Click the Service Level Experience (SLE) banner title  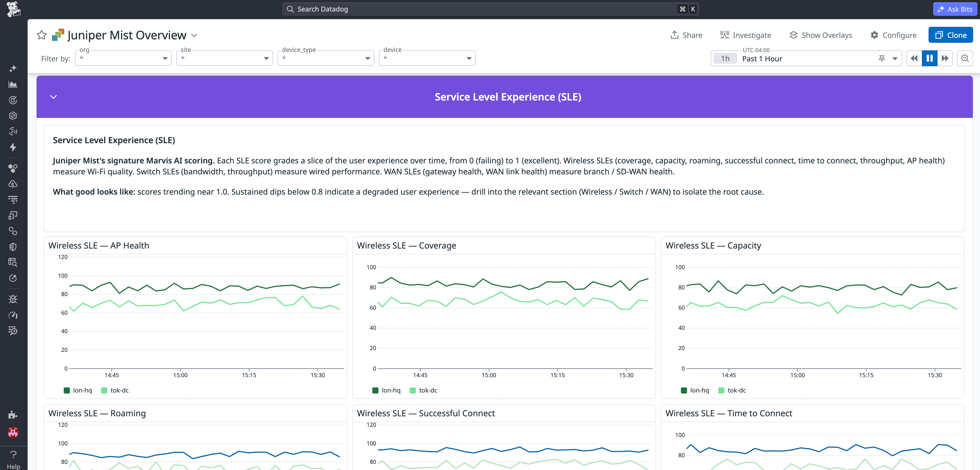508,97
